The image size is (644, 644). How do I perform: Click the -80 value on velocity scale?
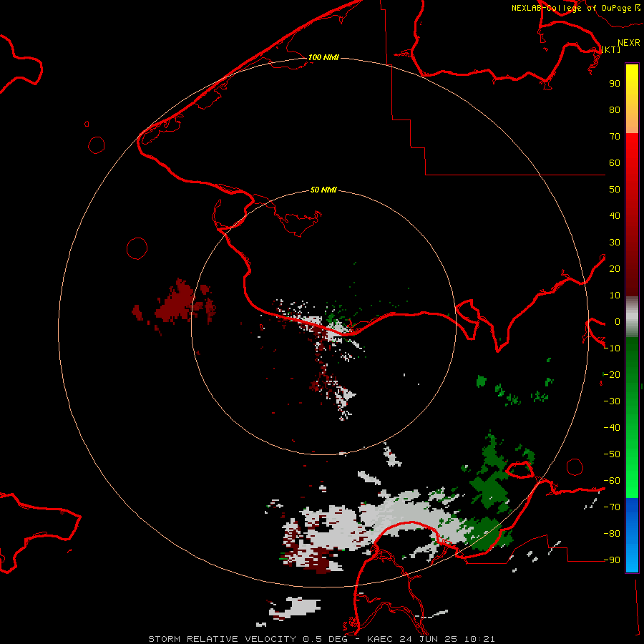tap(612, 534)
